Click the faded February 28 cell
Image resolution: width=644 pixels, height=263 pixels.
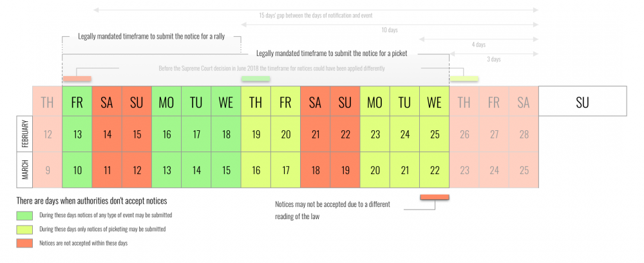[524, 135]
